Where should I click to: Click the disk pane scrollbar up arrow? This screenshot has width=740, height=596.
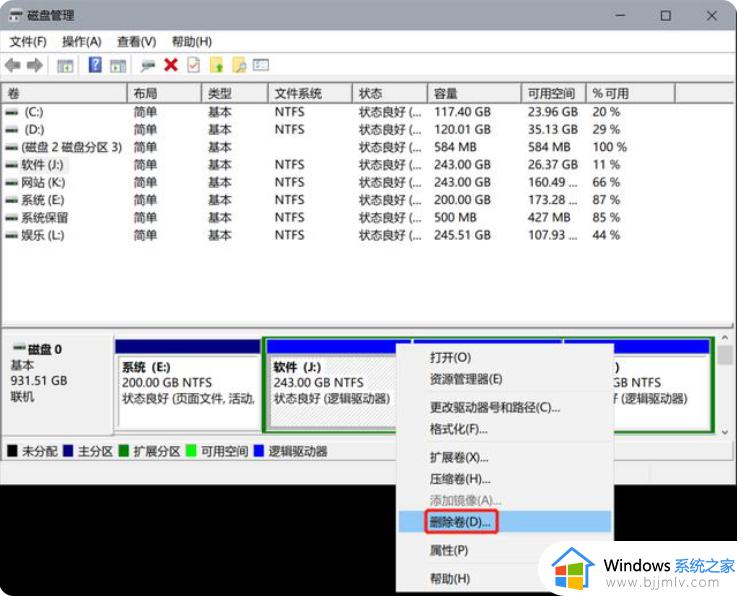point(725,338)
